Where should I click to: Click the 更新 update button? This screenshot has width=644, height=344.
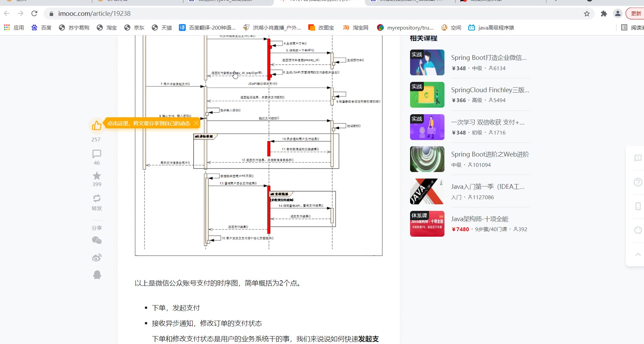coord(635,14)
